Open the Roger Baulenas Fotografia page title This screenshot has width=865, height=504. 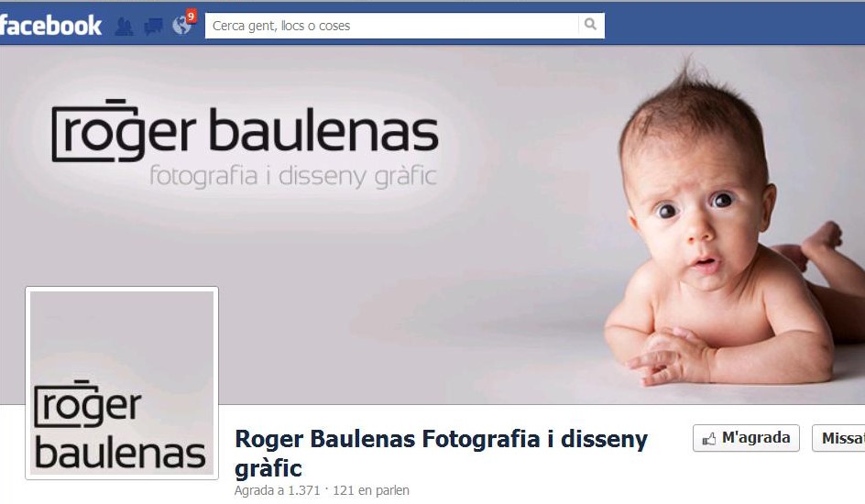point(442,454)
